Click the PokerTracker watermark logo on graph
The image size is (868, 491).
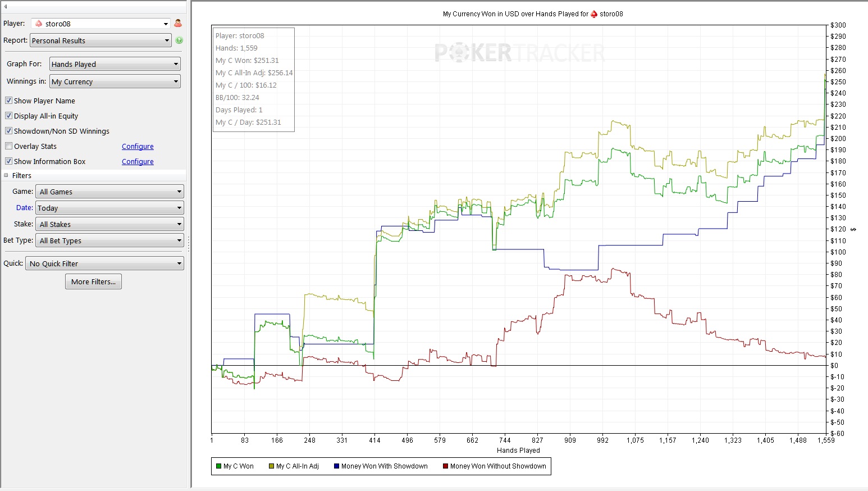(519, 53)
